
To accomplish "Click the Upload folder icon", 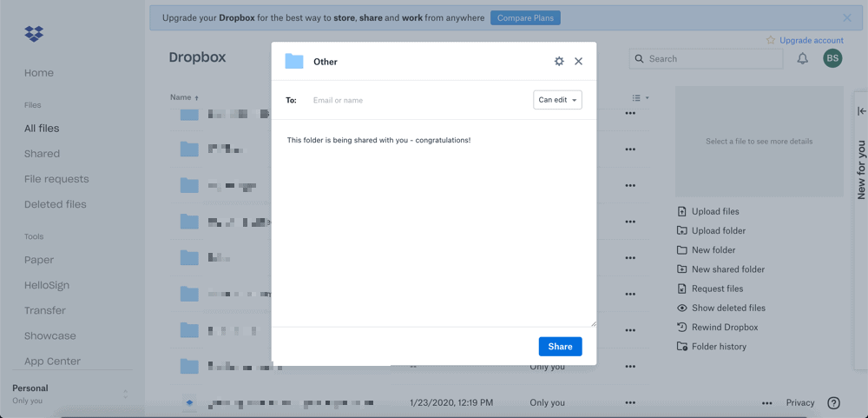I will pyautogui.click(x=682, y=231).
